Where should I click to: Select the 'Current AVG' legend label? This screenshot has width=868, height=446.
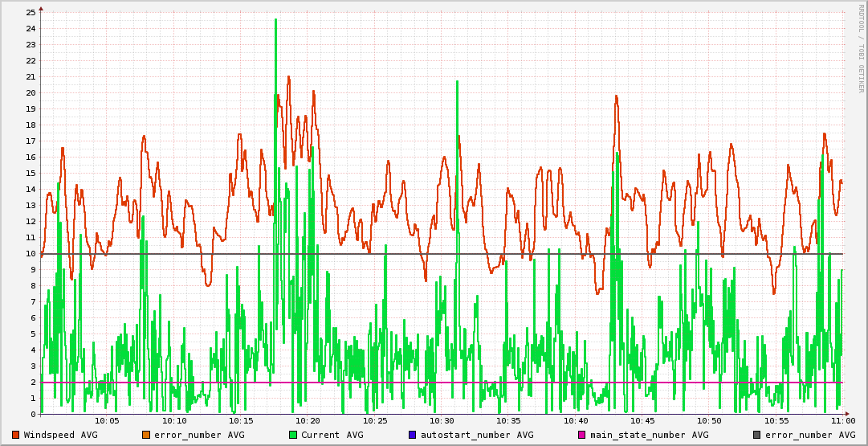pyautogui.click(x=332, y=435)
